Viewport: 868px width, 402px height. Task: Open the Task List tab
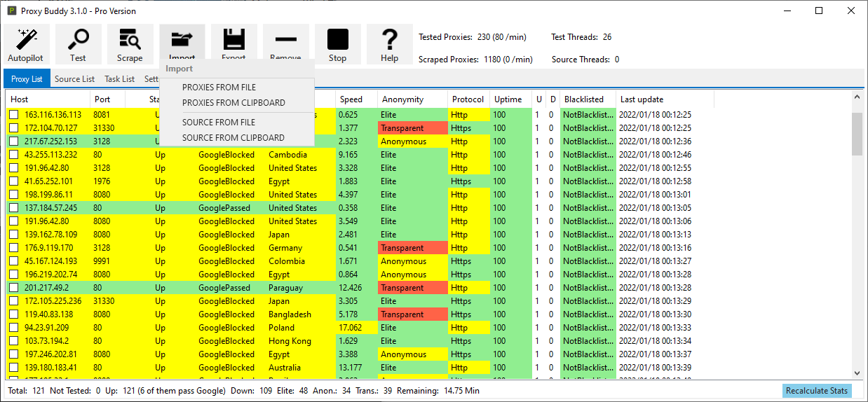pos(119,79)
